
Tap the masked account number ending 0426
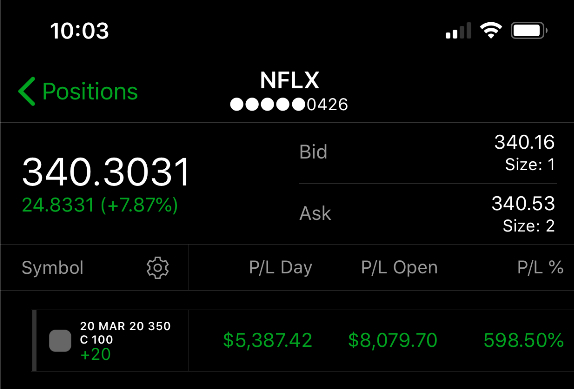click(289, 105)
